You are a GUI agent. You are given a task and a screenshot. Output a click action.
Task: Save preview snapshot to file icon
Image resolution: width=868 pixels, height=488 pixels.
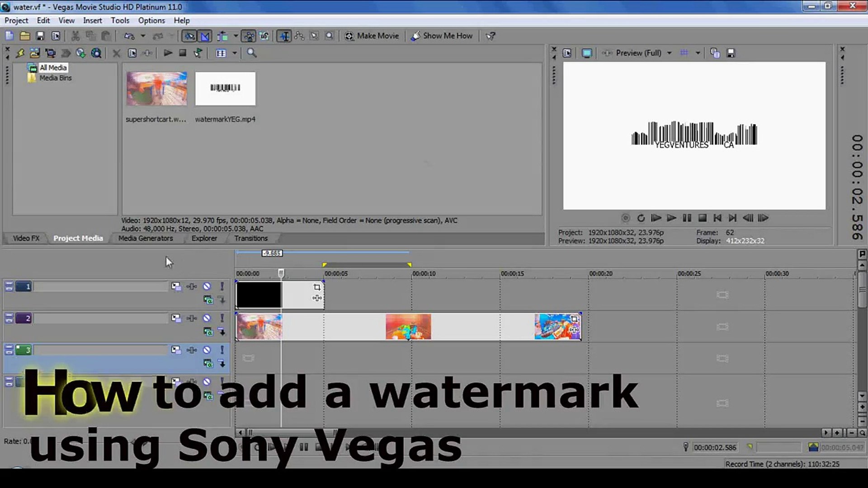731,53
